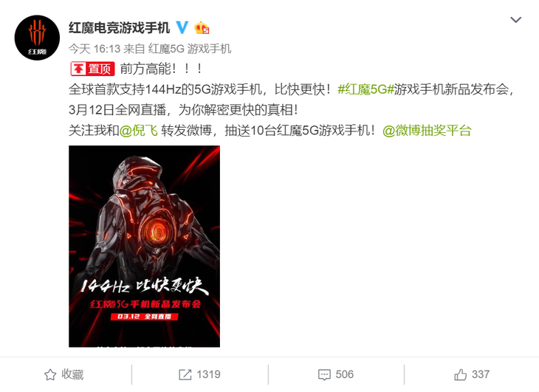Open comments count 506
This screenshot has width=539, height=392.
344,374
